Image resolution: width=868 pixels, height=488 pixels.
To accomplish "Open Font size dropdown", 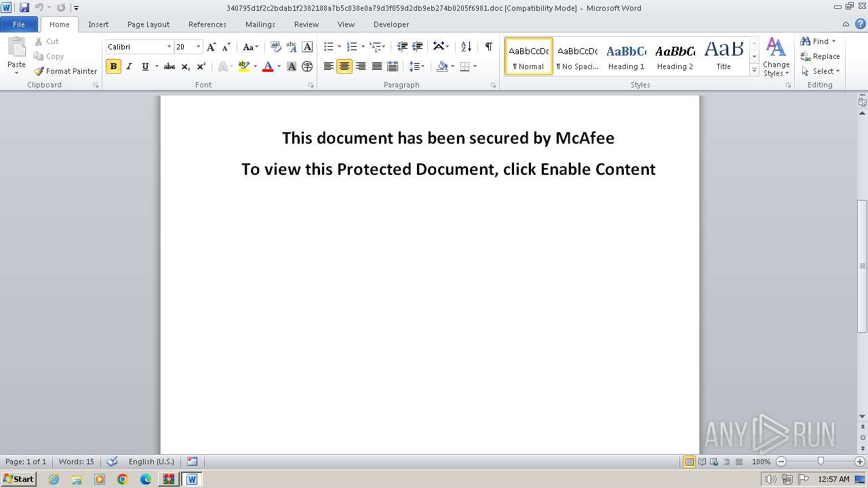I will [x=198, y=47].
